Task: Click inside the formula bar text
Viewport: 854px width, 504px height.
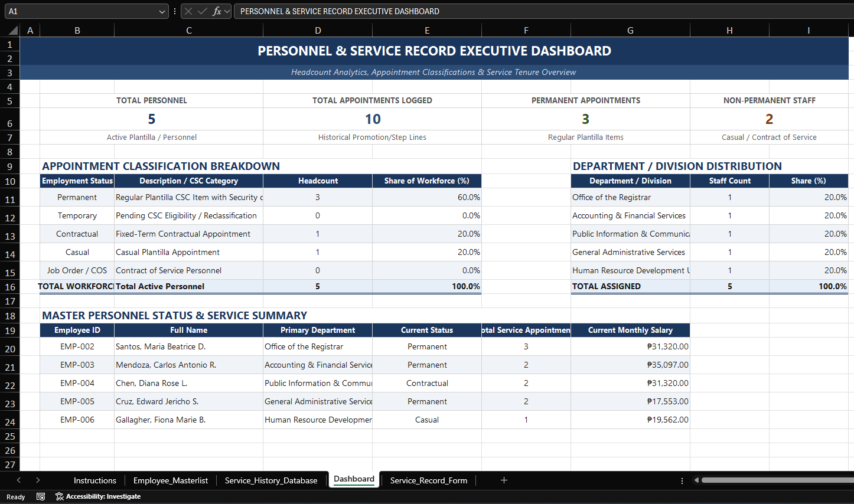Action: (x=543, y=11)
